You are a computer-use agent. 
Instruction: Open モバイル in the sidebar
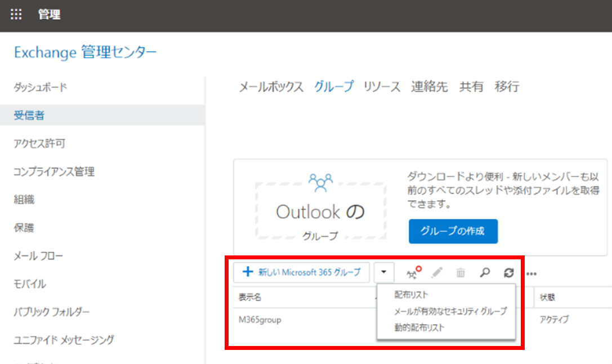30,284
